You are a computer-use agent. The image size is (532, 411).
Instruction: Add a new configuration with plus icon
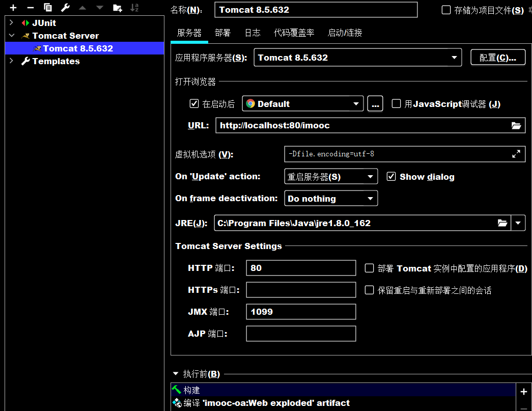pyautogui.click(x=13, y=8)
